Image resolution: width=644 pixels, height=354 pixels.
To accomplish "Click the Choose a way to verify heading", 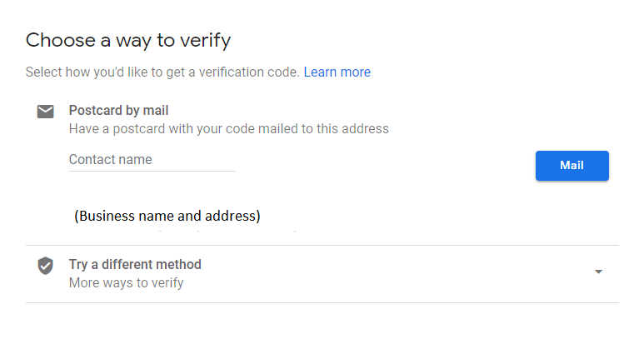I will click(x=128, y=40).
